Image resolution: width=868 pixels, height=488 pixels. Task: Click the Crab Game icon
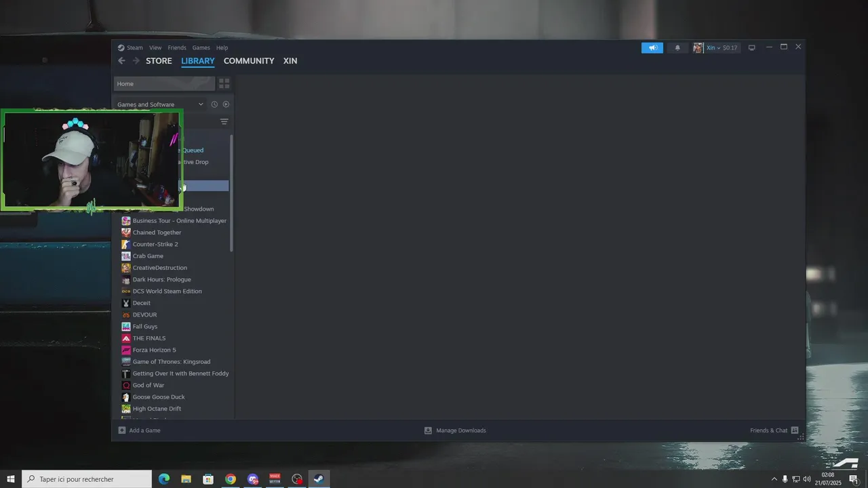(x=126, y=256)
